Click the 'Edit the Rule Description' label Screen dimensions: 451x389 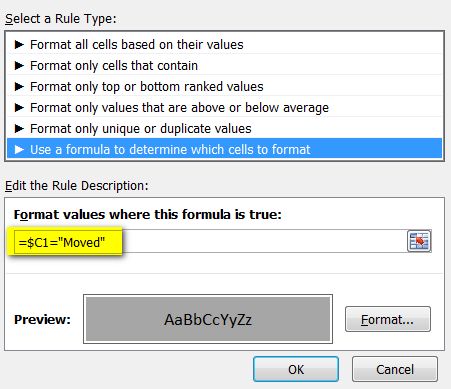point(77,186)
